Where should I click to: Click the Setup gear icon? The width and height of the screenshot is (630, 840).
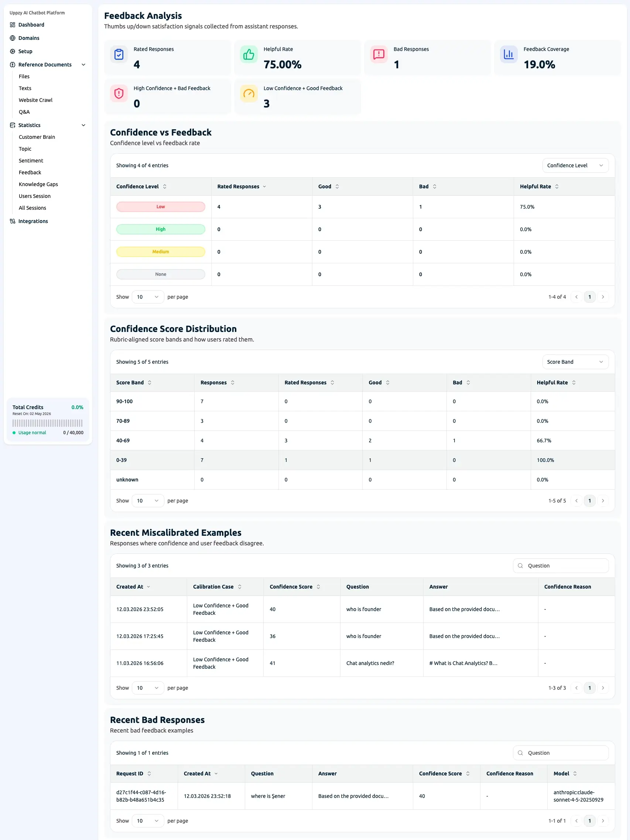click(13, 51)
